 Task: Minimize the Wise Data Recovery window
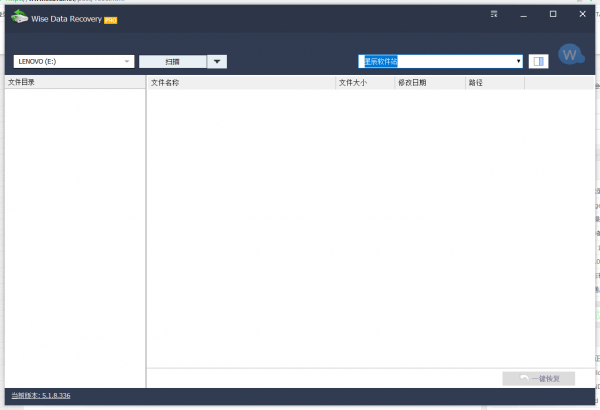click(x=523, y=15)
